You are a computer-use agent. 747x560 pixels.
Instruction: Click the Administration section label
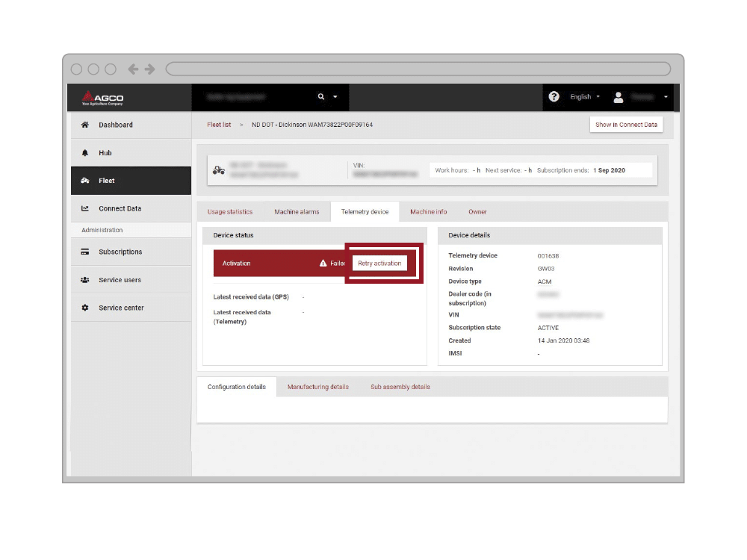(102, 230)
